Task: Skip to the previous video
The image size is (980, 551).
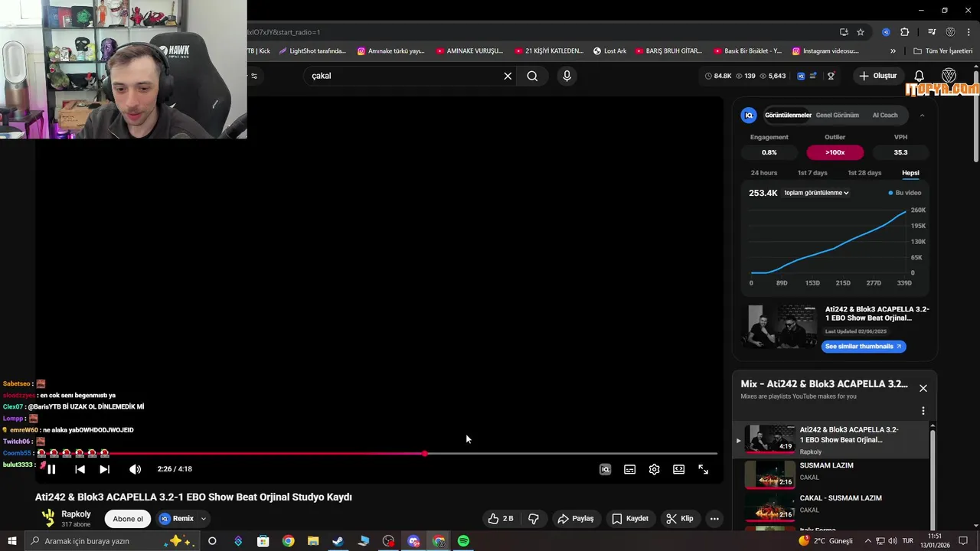Action: (80, 469)
